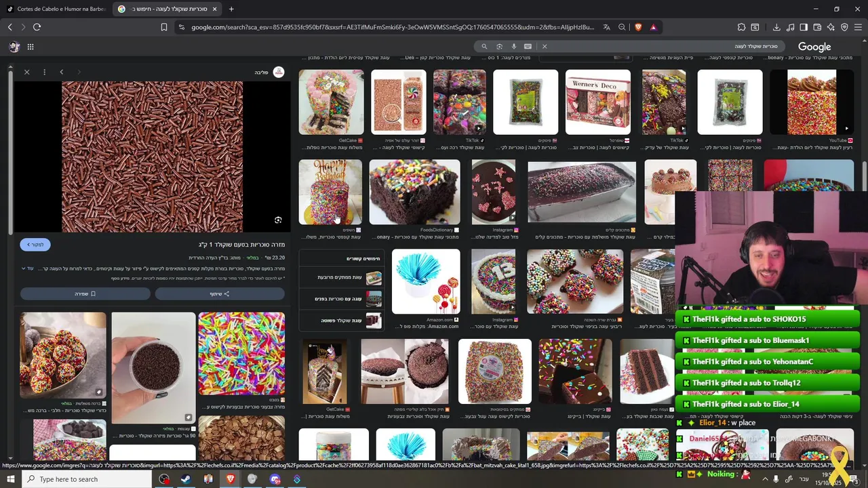Image resolution: width=868 pixels, height=488 pixels.
Task: Open the browser hamburger menu
Action: (858, 27)
